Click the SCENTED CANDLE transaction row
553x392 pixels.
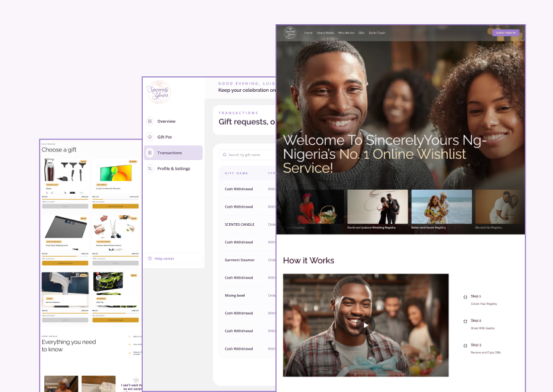247,224
